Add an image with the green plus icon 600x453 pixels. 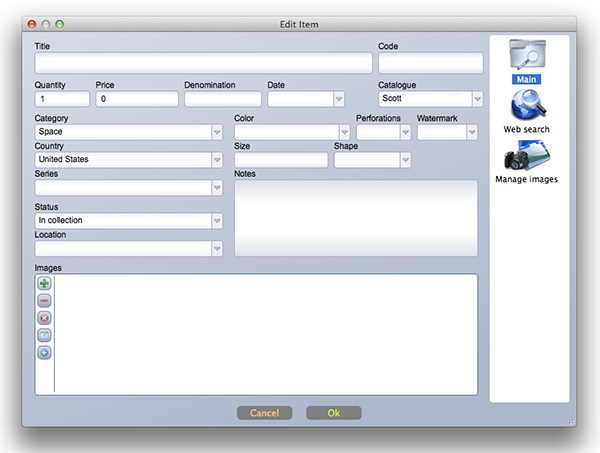44,284
